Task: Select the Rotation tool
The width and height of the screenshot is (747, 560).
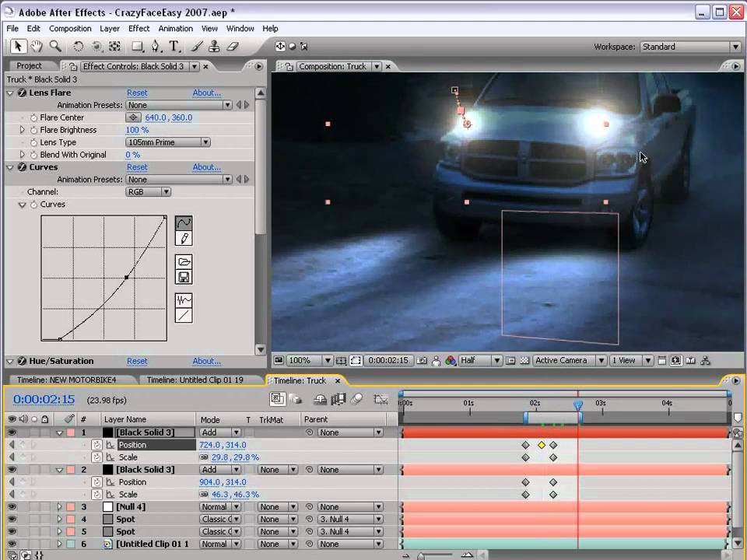Action: [79, 47]
